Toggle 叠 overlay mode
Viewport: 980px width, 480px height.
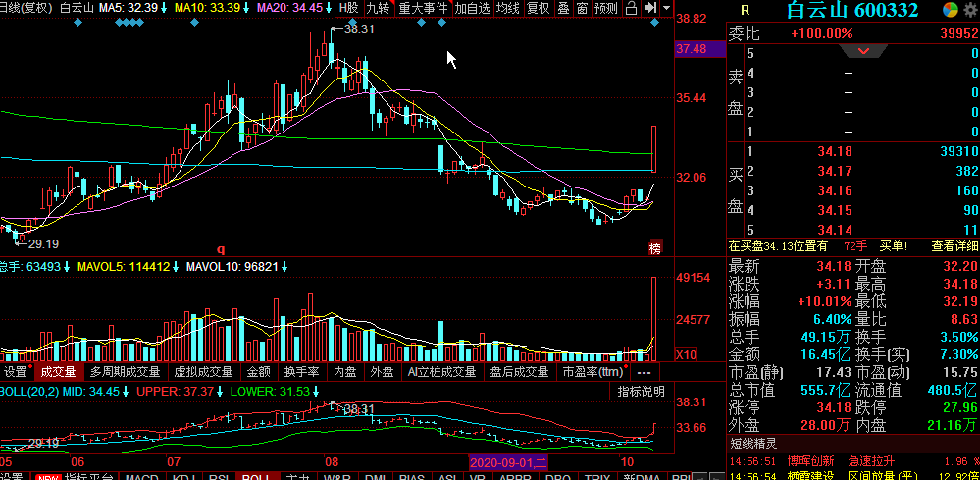click(564, 8)
